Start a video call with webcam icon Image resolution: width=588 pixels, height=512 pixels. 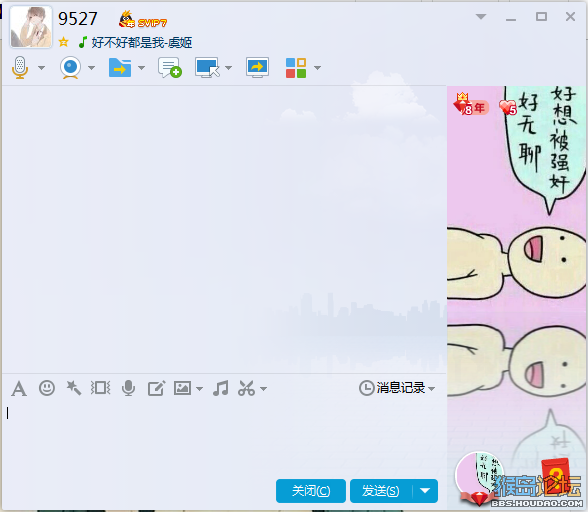[70, 68]
